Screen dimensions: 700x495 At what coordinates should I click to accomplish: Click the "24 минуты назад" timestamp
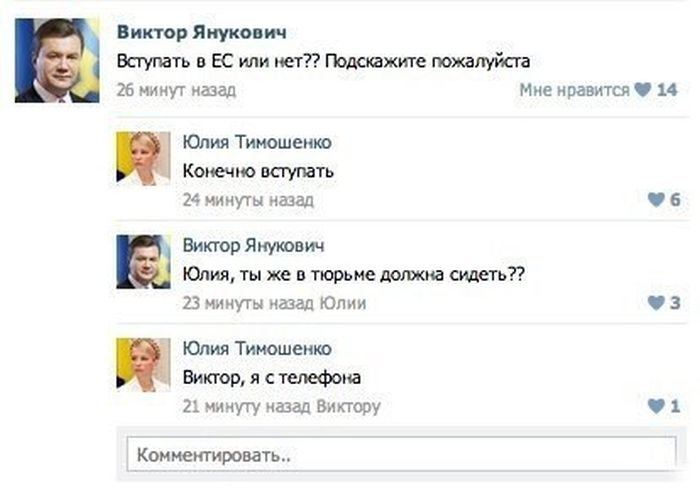[x=248, y=200]
